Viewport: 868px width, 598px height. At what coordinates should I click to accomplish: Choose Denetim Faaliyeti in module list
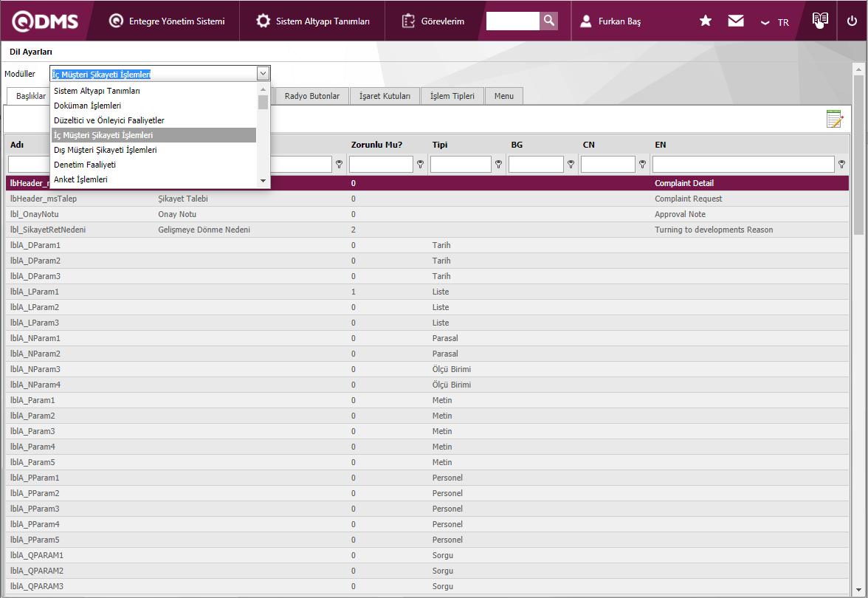(85, 165)
